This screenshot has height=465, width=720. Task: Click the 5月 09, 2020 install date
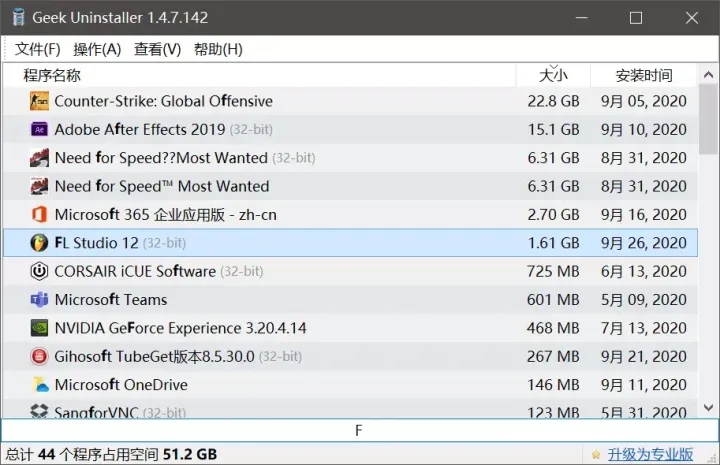644,300
